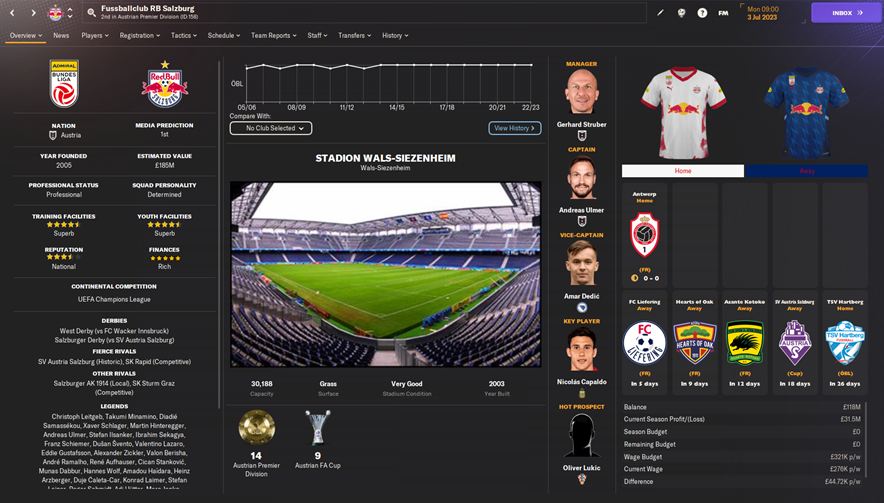The width and height of the screenshot is (884, 503).
Task: Click the Antwerp club badge
Action: [x=644, y=234]
